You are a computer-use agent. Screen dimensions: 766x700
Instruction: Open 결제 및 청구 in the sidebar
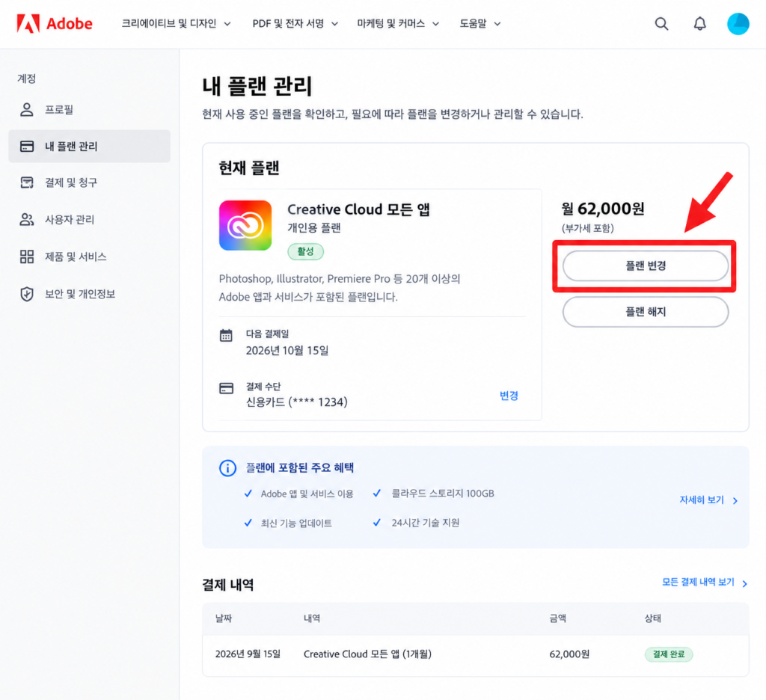point(90,182)
